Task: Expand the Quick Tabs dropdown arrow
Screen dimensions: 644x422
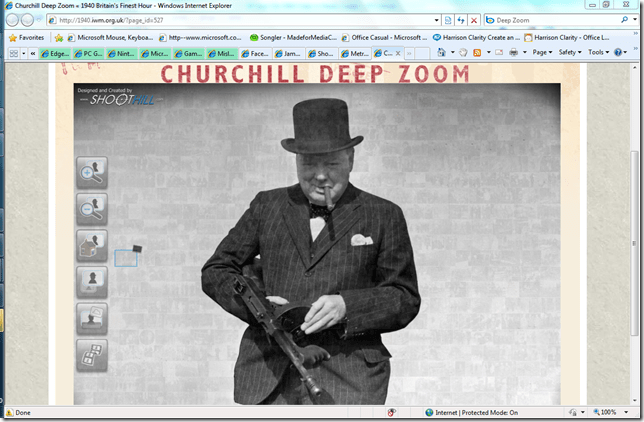Action: pos(23,53)
